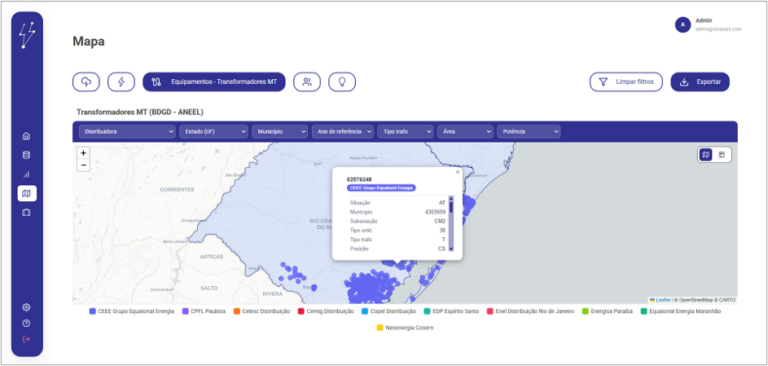768x366 pixels.
Task: Click the Admin user name
Action: [x=704, y=21]
